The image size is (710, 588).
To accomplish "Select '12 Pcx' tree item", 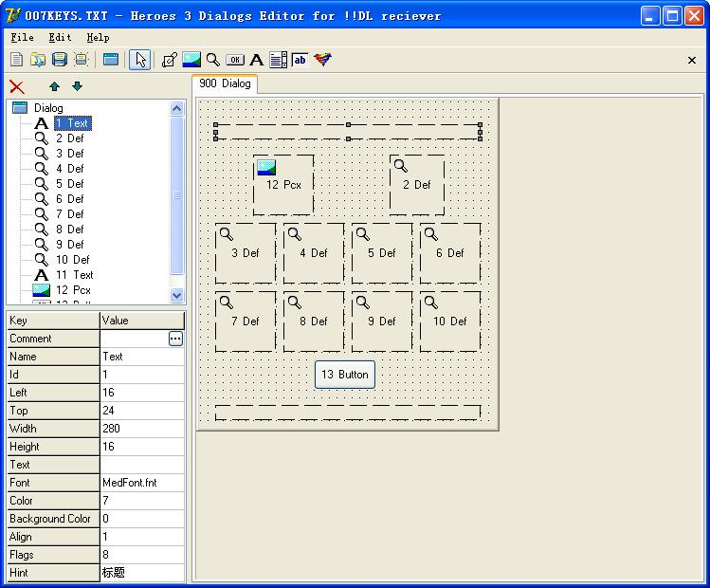I will [x=73, y=290].
